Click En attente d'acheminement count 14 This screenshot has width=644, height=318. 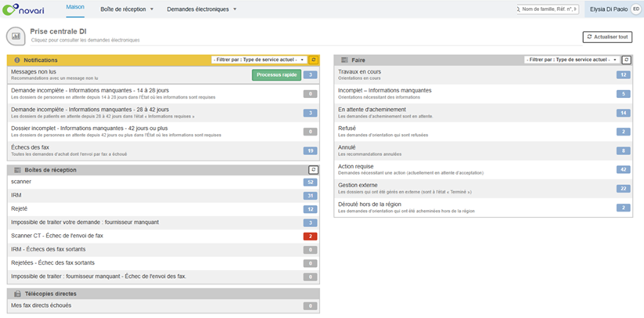click(624, 113)
